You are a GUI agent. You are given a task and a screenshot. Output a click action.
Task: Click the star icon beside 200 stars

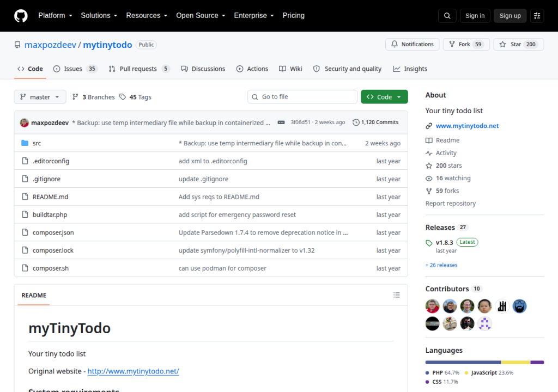(x=429, y=166)
